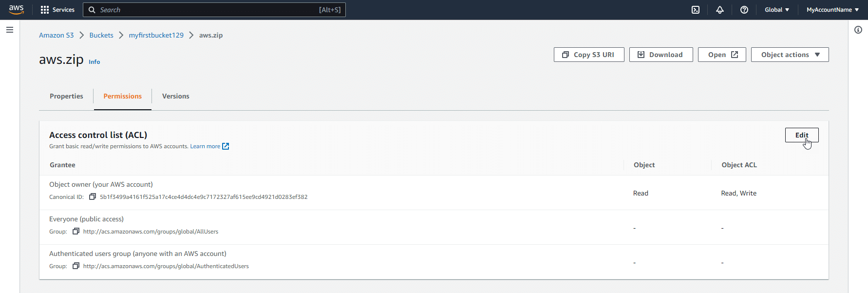
Task: Click the Edit ACL button
Action: point(801,135)
